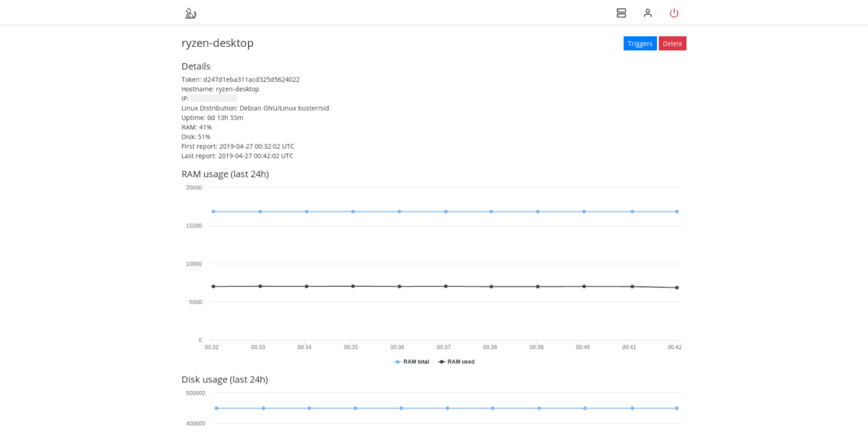Click the Disk: 51% detail line
This screenshot has width=868, height=435.
click(x=196, y=137)
